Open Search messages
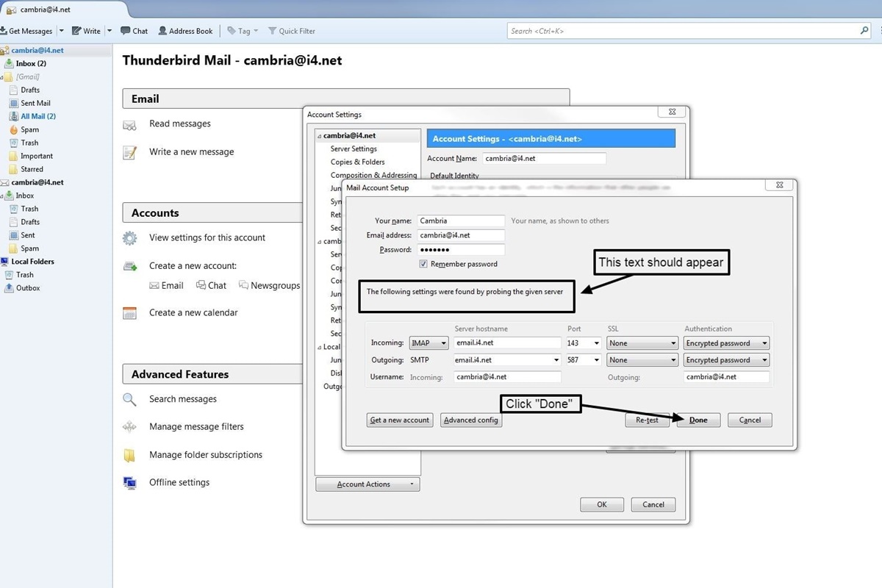 [x=183, y=399]
